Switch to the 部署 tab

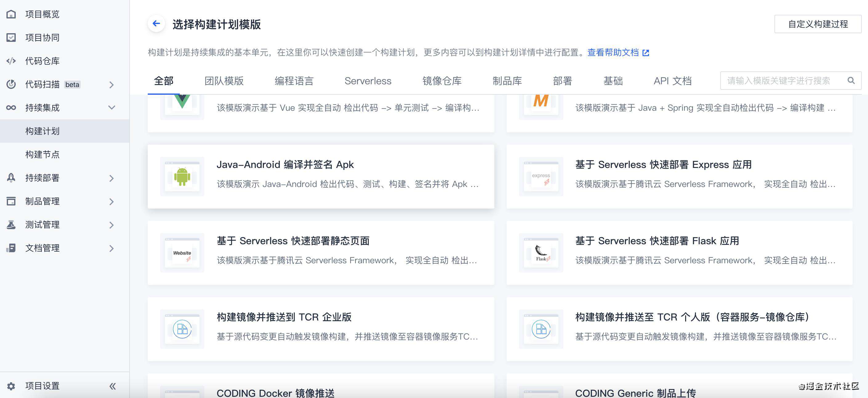[x=562, y=81]
